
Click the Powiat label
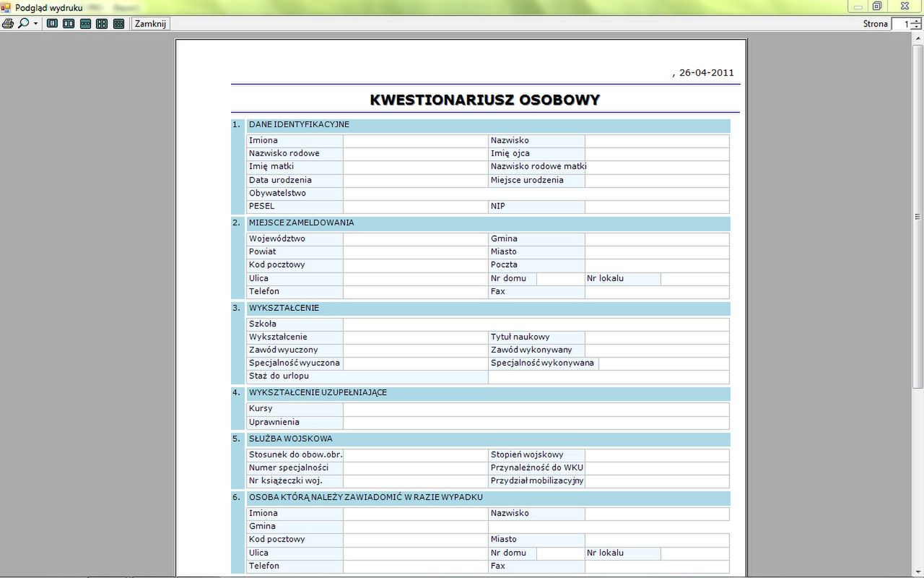click(x=263, y=251)
